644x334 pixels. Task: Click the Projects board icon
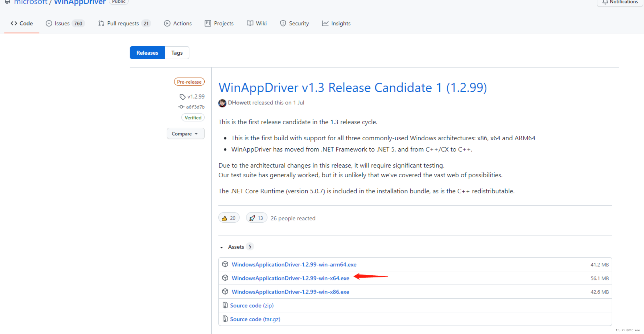(208, 23)
